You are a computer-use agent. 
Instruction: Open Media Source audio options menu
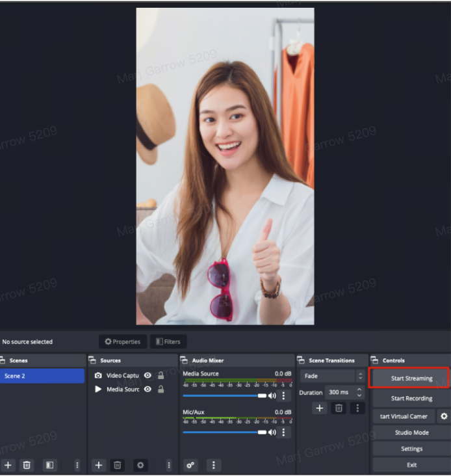coord(283,395)
